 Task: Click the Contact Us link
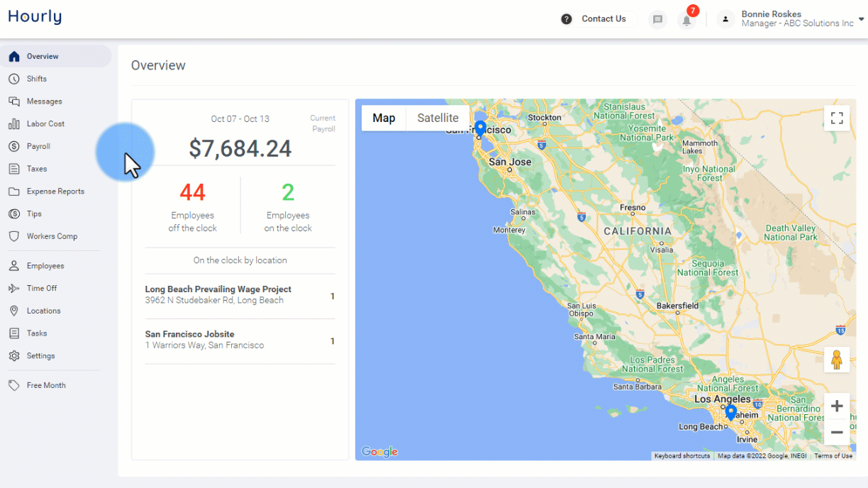click(x=603, y=19)
